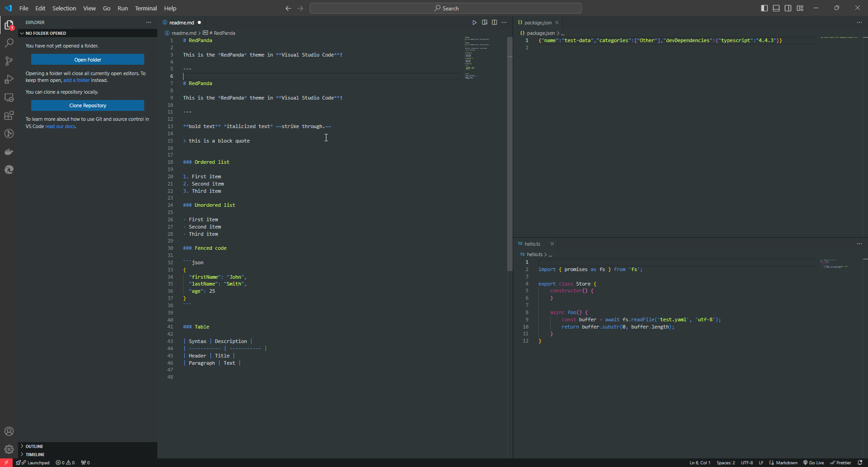
Task: Click the title bar Search box
Action: click(446, 8)
